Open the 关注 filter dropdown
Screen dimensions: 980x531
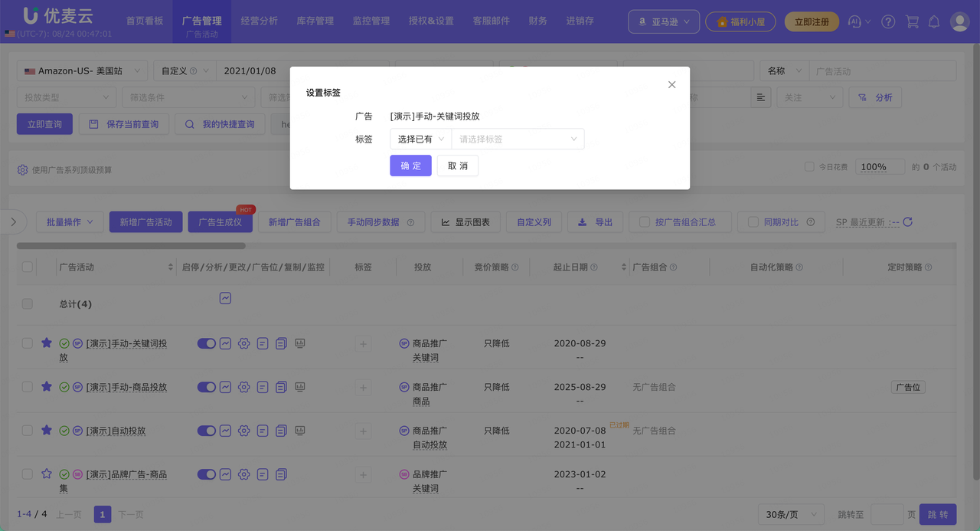pos(809,98)
